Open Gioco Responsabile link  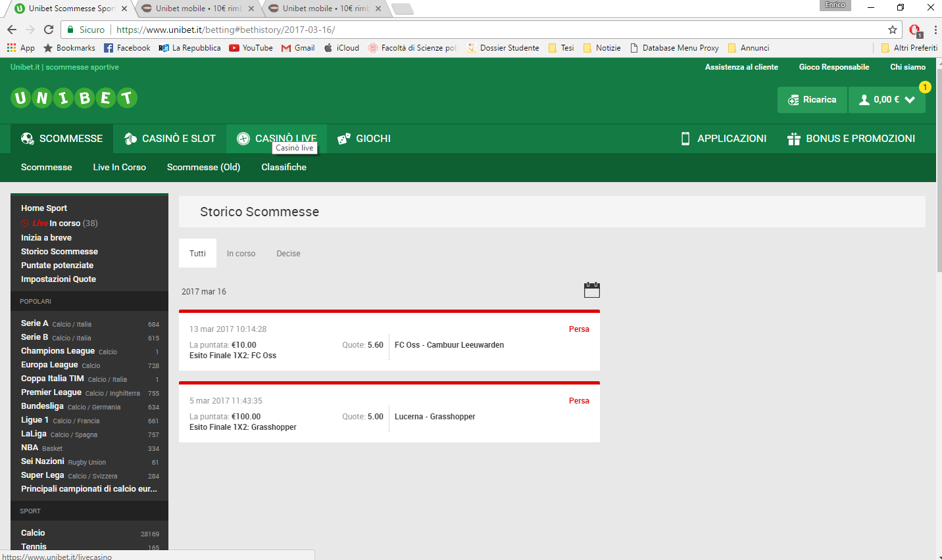click(x=834, y=67)
